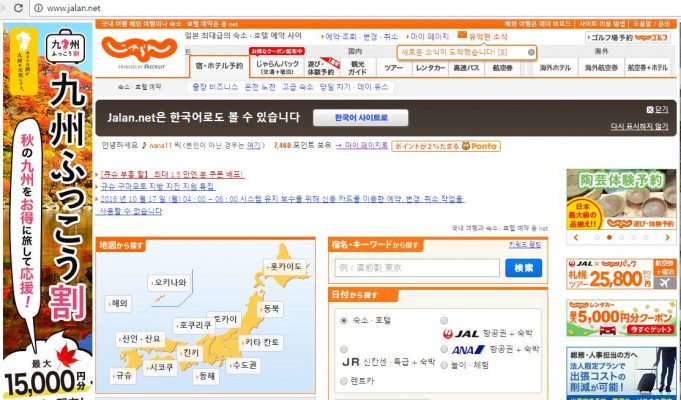Click the Jalan orange logo
The width and height of the screenshot is (681, 400).
coord(139,49)
